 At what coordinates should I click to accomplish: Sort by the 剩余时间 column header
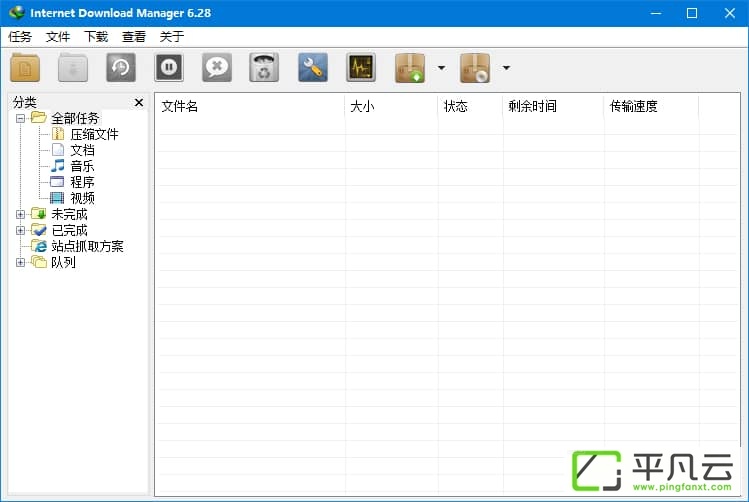(553, 106)
